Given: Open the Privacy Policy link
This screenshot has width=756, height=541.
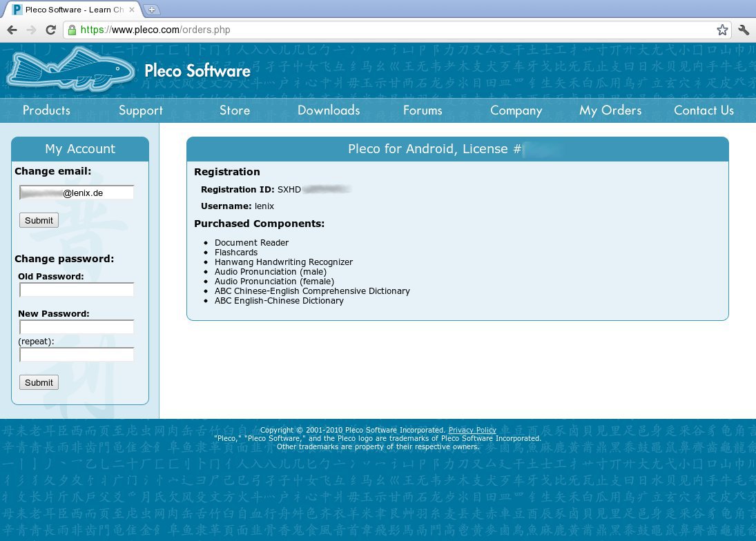Looking at the screenshot, I should 472,430.
